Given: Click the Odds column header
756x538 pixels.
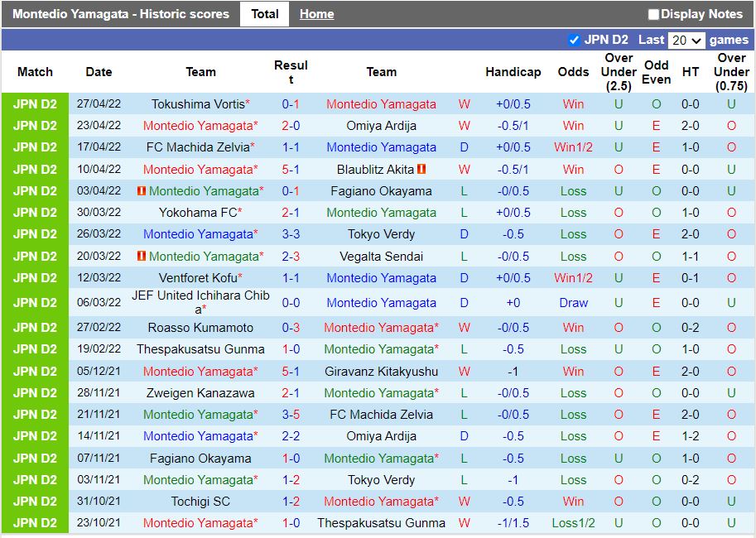Looking at the screenshot, I should coord(573,72).
